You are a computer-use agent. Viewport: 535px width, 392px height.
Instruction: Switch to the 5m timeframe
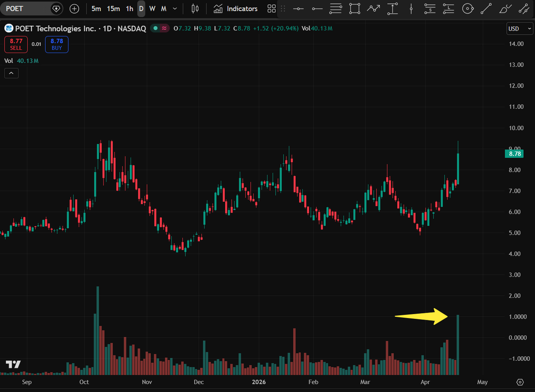tap(96, 8)
